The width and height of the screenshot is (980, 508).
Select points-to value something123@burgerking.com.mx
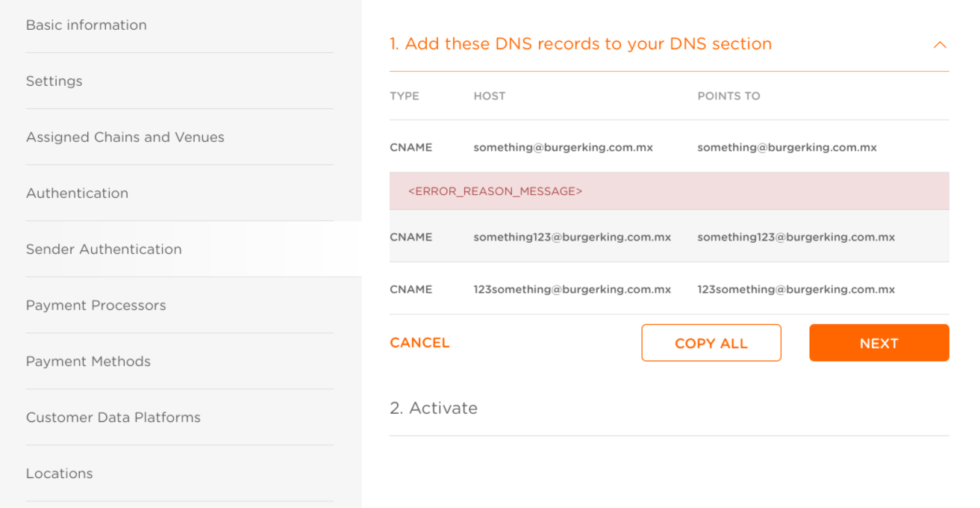796,237
